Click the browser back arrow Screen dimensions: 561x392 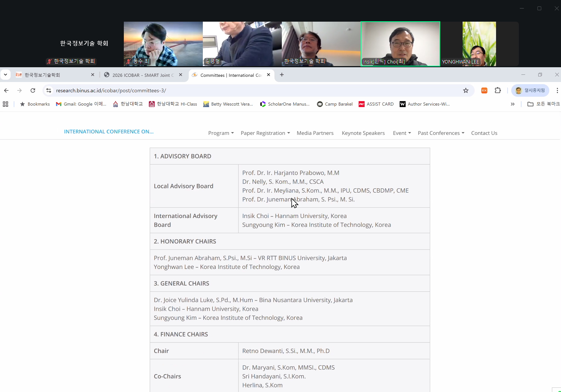6,90
